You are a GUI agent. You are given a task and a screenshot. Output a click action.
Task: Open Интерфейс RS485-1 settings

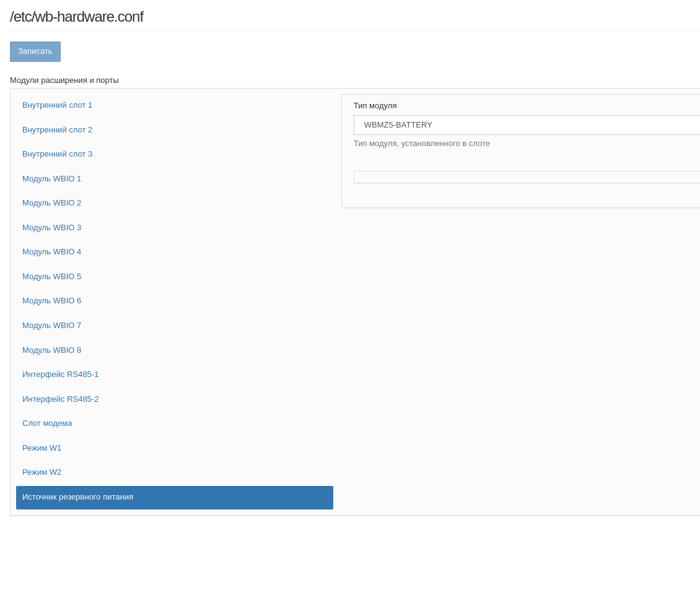click(60, 375)
